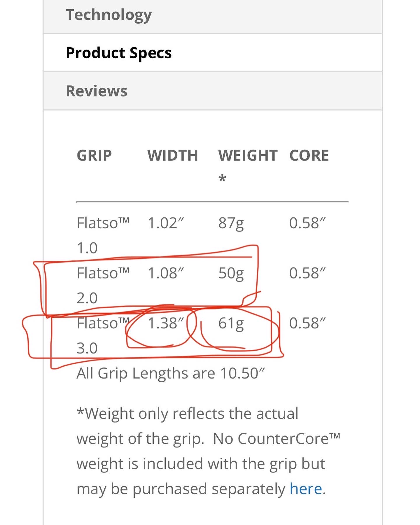Select the Product Specs tab
Screen dimensions: 420x525
(x=119, y=53)
